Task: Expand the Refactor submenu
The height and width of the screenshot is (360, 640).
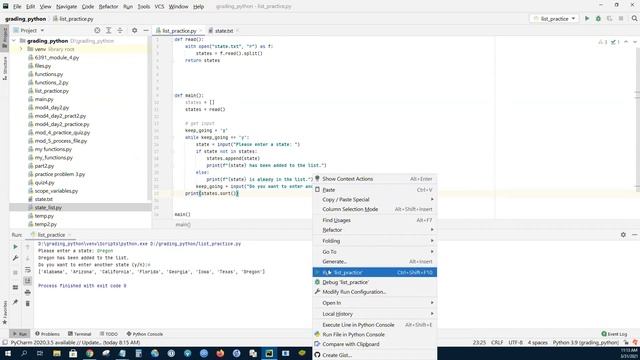Action: 375,230
